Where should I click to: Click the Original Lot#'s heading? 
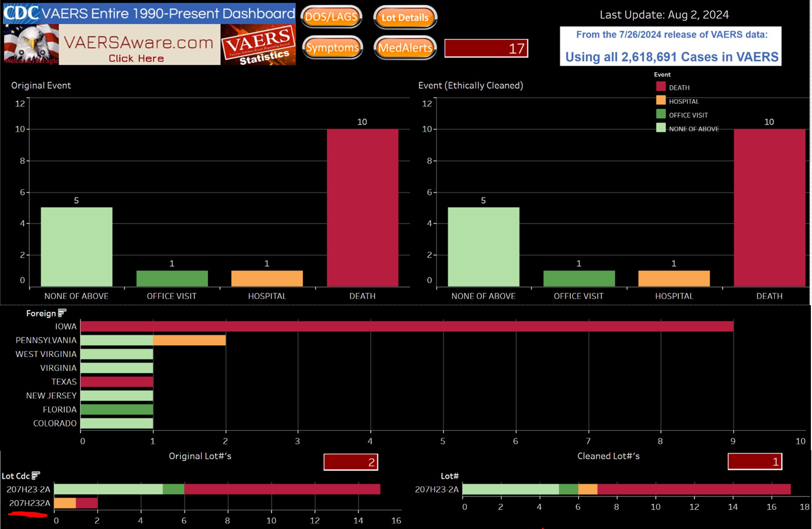coord(200,456)
